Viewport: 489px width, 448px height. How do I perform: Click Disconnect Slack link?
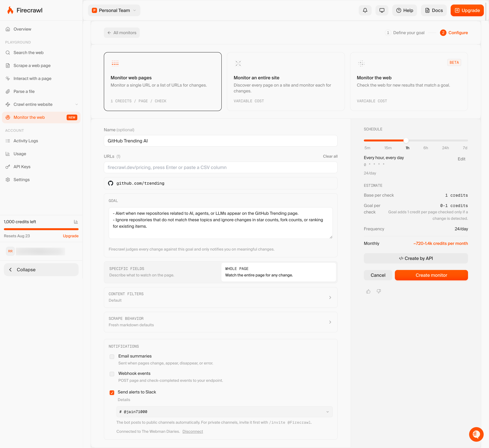click(x=193, y=431)
